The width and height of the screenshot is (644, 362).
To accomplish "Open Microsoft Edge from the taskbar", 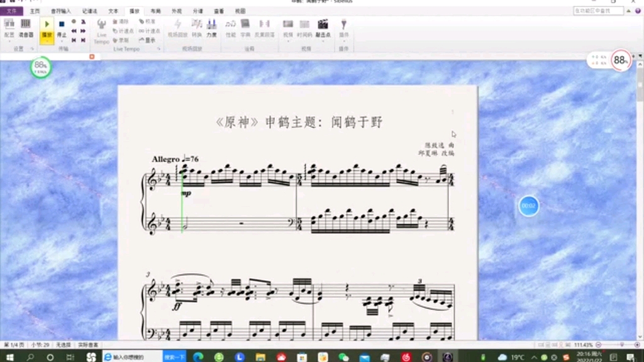I will pos(198,357).
